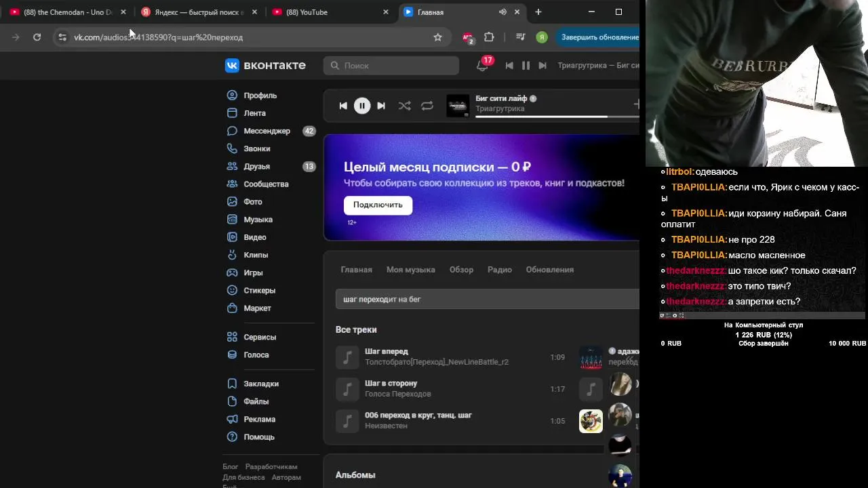Click the ВКонтакте logo
Screen dimensions: 868x488
pos(266,65)
